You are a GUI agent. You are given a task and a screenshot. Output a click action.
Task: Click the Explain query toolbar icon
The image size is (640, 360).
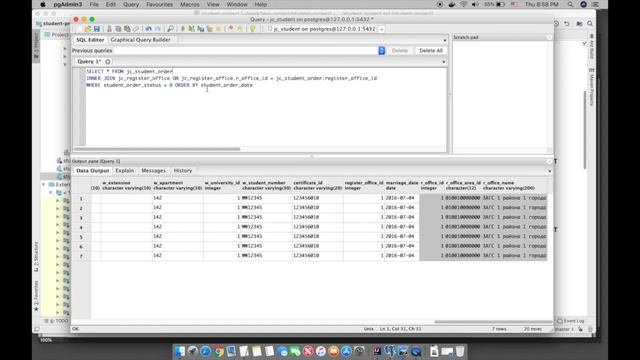(x=209, y=29)
